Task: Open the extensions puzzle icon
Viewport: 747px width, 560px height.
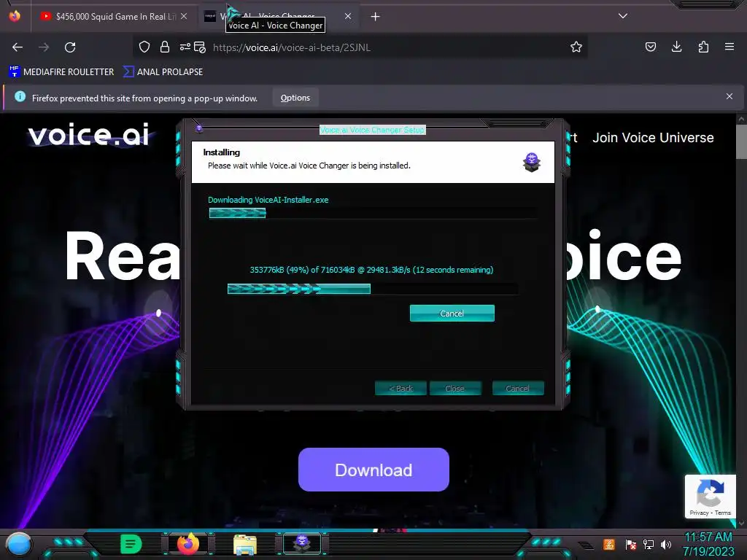Action: click(x=703, y=47)
